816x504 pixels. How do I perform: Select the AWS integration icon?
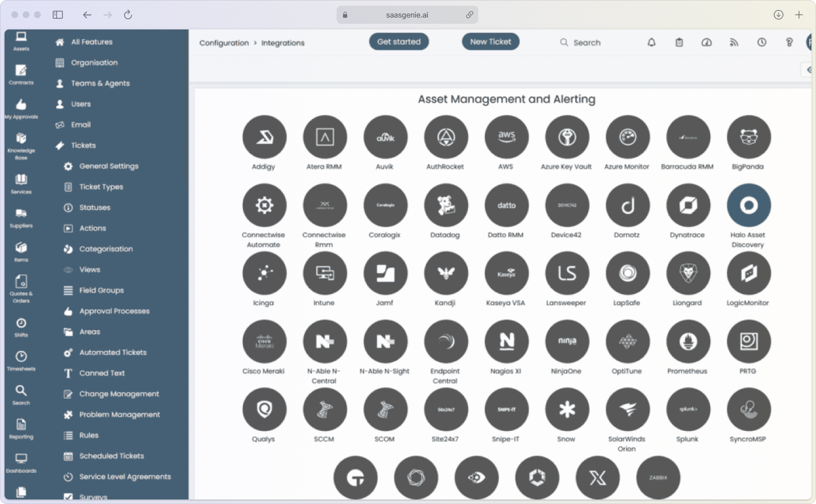(506, 137)
